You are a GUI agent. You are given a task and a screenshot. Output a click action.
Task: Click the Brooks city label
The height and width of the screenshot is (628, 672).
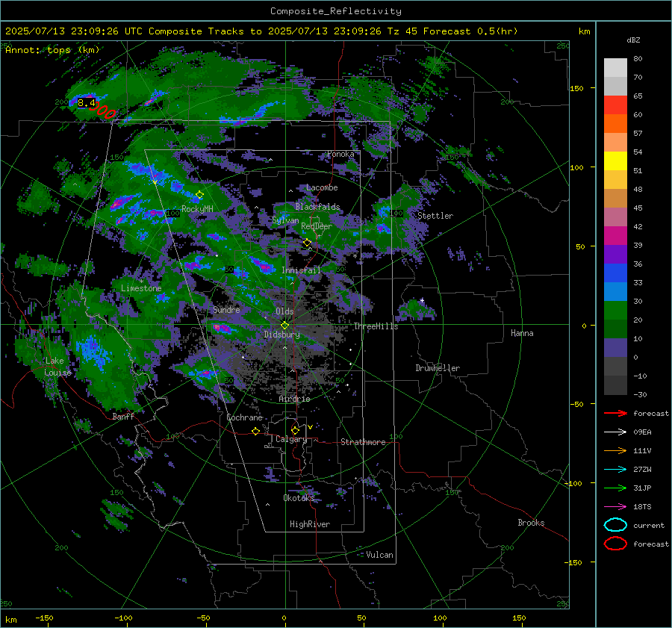(x=531, y=523)
